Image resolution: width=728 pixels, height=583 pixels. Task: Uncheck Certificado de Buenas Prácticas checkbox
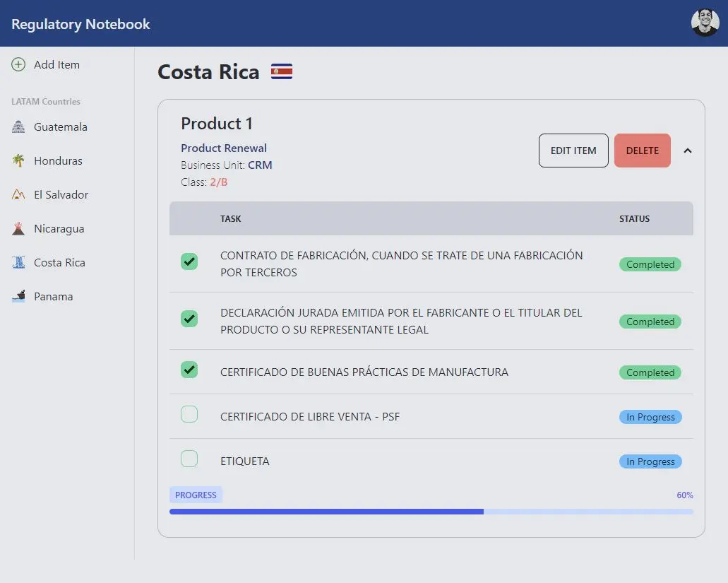click(x=189, y=370)
